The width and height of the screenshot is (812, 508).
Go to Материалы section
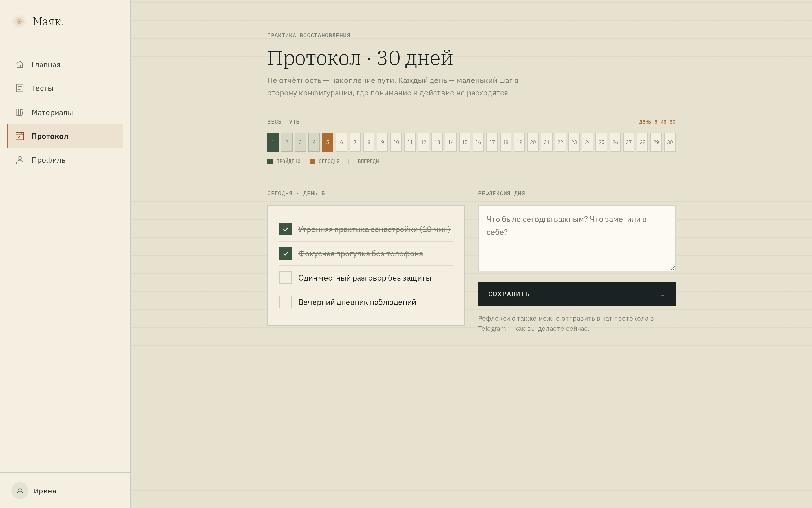(65, 112)
